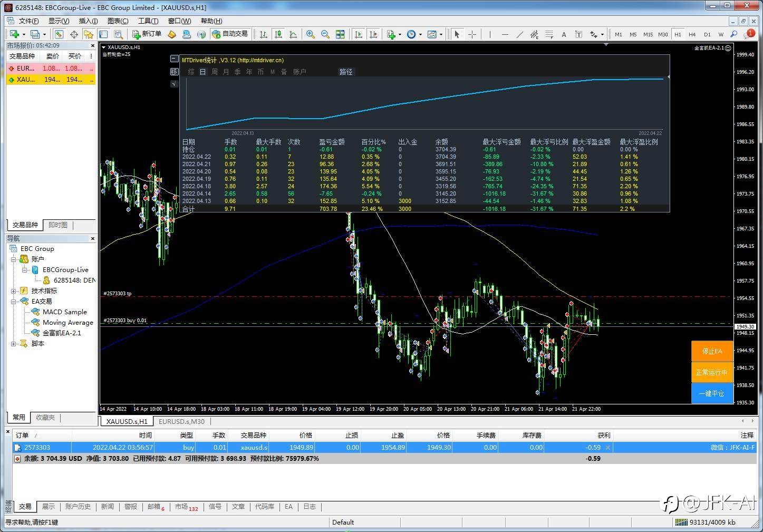Expand the 脚本 tree node
Image resolution: width=763 pixels, height=532 pixels.
click(x=14, y=344)
